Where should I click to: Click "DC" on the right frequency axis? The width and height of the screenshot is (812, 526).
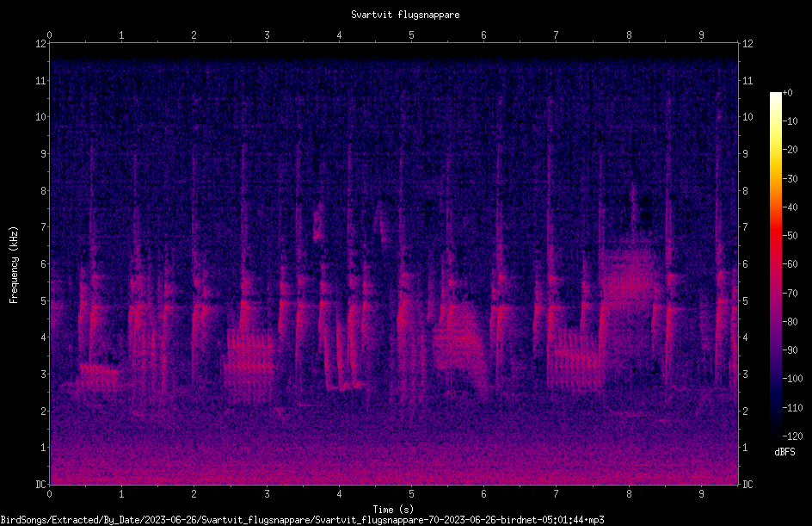tap(747, 485)
